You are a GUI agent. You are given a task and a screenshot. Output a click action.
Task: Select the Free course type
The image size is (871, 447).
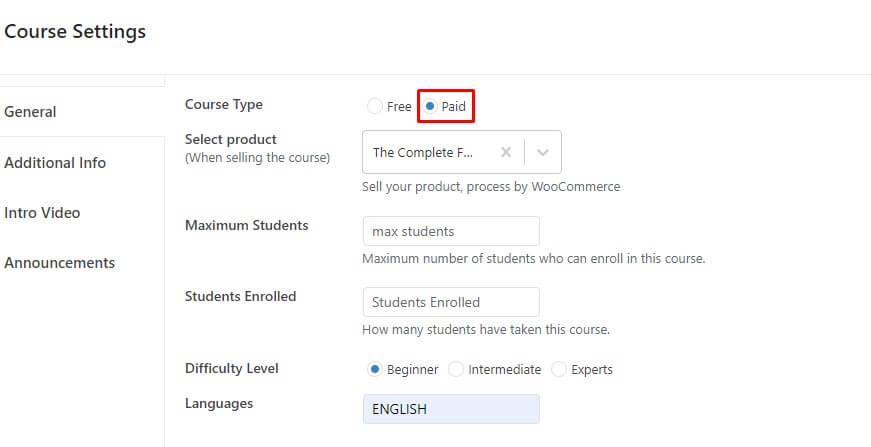tap(375, 106)
